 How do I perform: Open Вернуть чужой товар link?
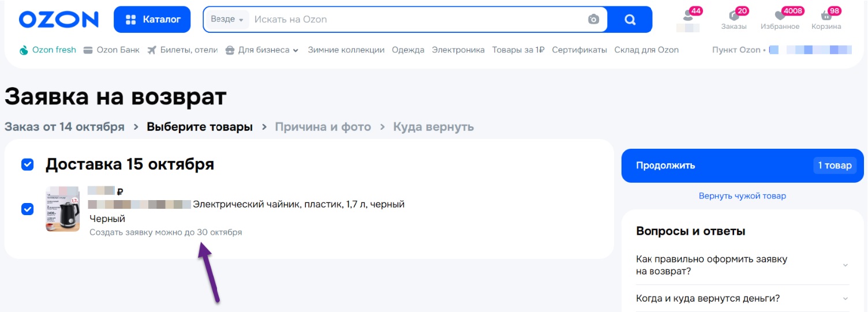point(742,196)
